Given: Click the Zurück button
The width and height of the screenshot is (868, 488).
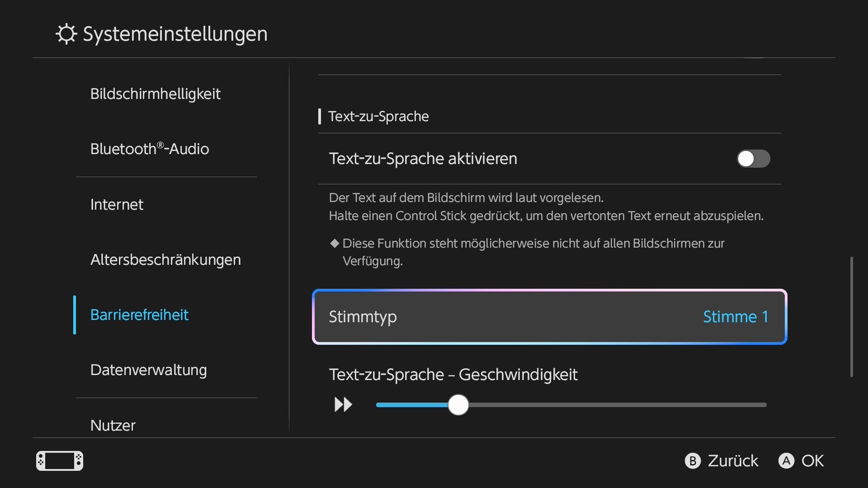Looking at the screenshot, I should tap(722, 461).
